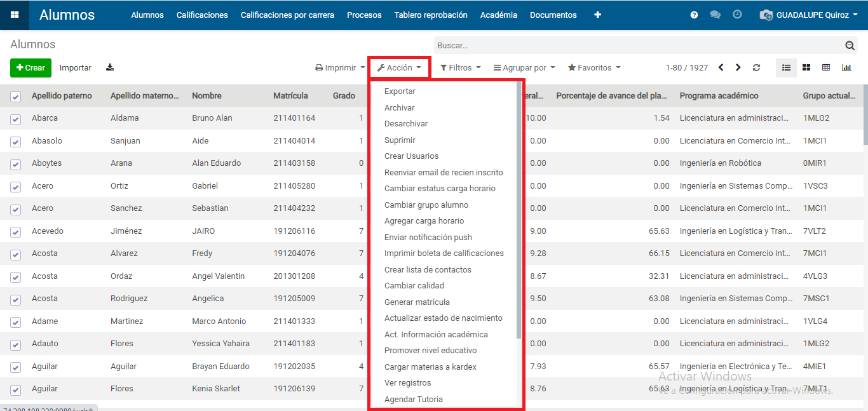The image size is (868, 411).
Task: Click the clock activities icon
Action: [737, 14]
